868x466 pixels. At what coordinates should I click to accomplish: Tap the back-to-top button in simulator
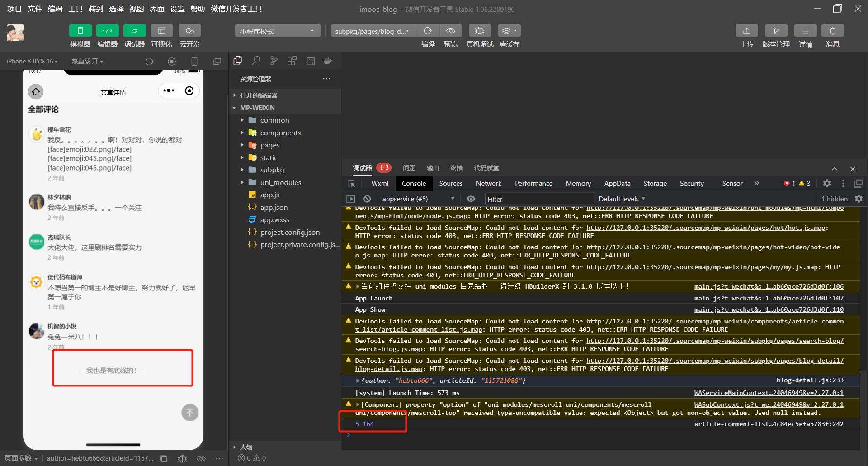[x=190, y=413]
